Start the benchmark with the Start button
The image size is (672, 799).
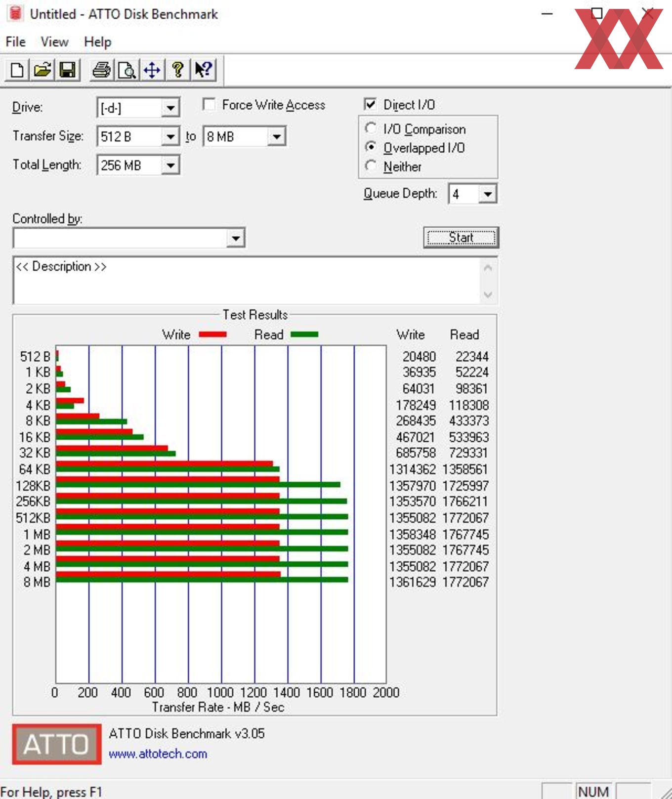[x=461, y=238]
